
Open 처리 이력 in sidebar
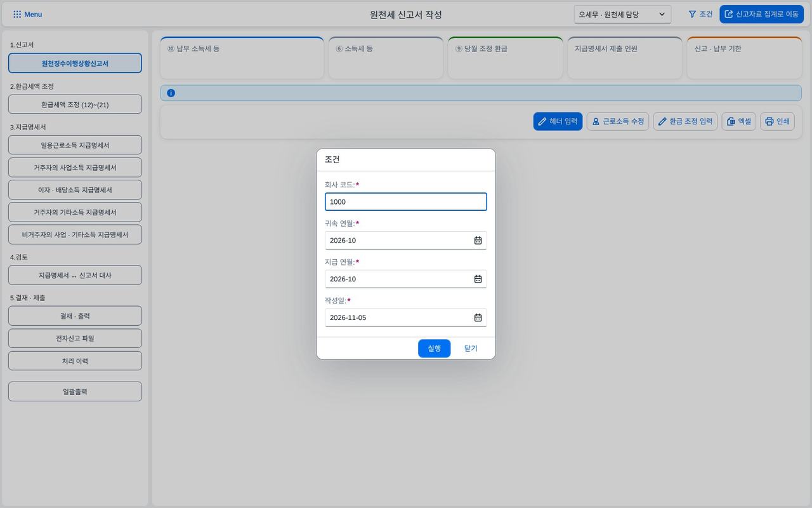click(75, 361)
